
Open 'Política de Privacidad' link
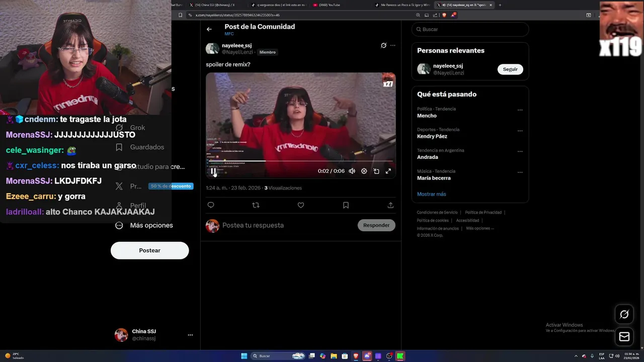click(x=483, y=213)
